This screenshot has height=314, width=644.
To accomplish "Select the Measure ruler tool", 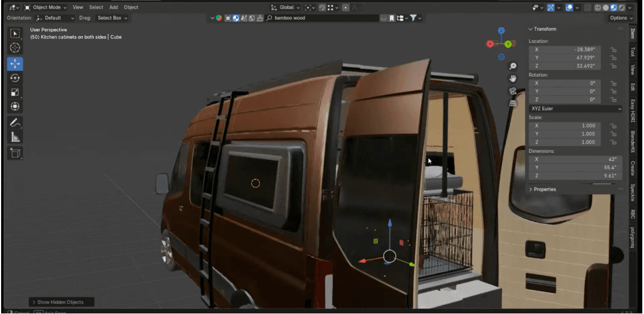I will click(15, 137).
